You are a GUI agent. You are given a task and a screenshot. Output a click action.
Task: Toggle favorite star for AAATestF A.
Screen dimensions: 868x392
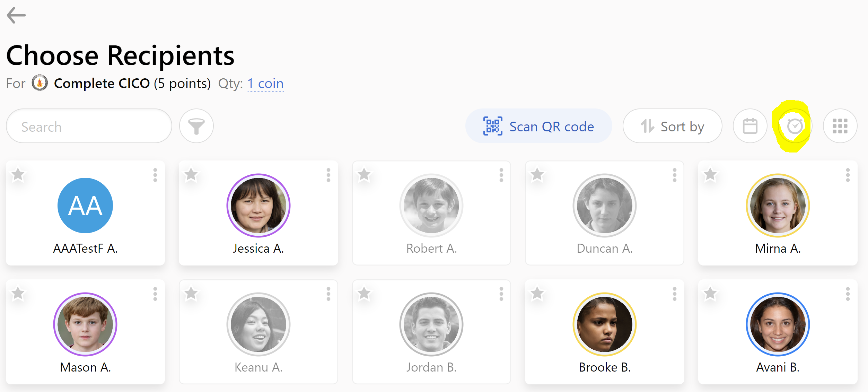(18, 175)
